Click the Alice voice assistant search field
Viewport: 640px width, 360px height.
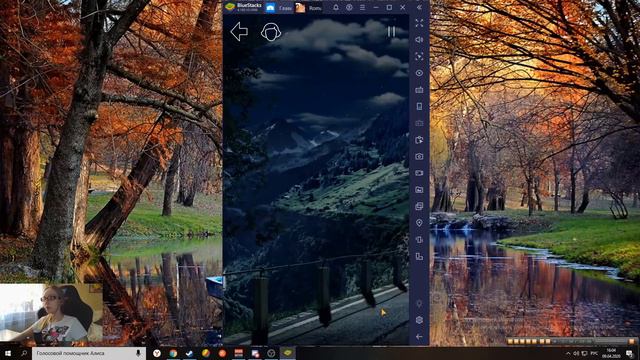click(89, 353)
